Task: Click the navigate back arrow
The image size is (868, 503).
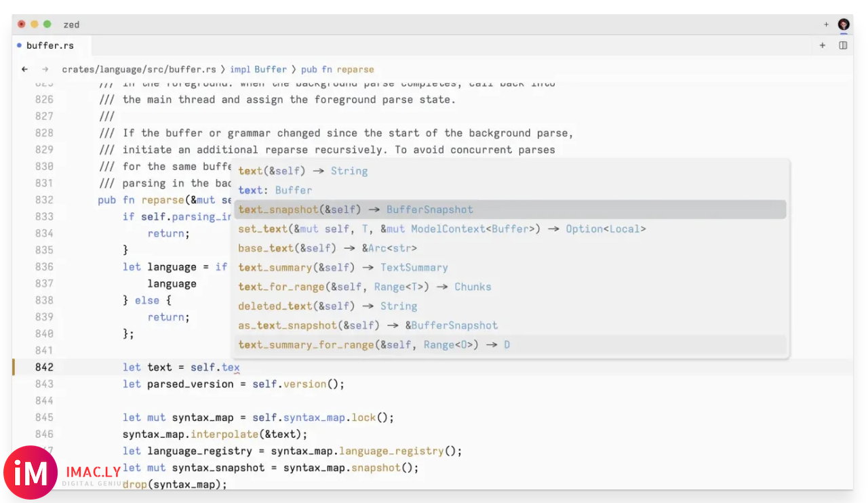Action: (25, 69)
